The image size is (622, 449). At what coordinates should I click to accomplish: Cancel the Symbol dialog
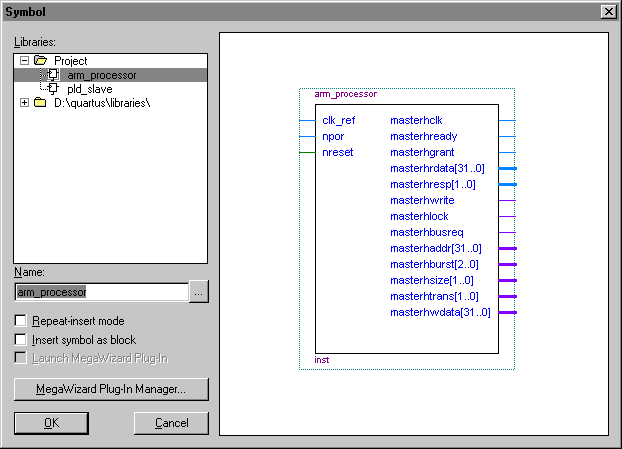pyautogui.click(x=171, y=423)
